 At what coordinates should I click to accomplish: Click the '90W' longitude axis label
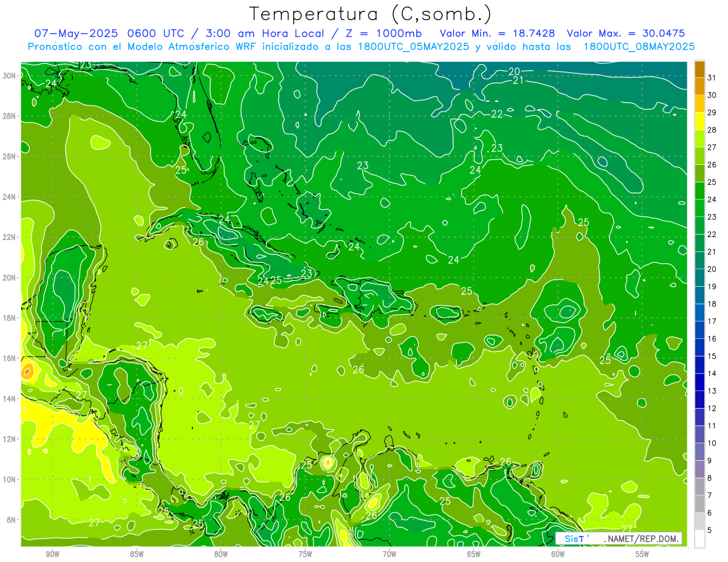click(52, 554)
